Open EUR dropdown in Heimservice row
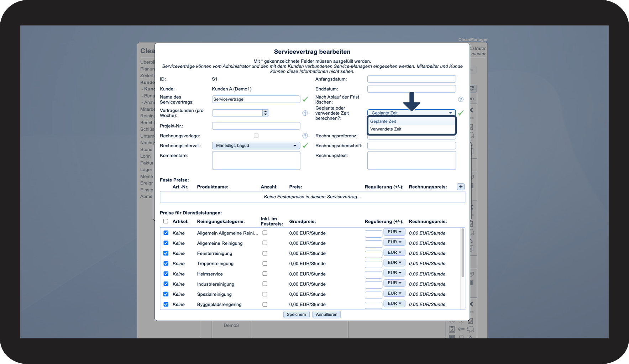This screenshot has width=629, height=364. (x=394, y=273)
